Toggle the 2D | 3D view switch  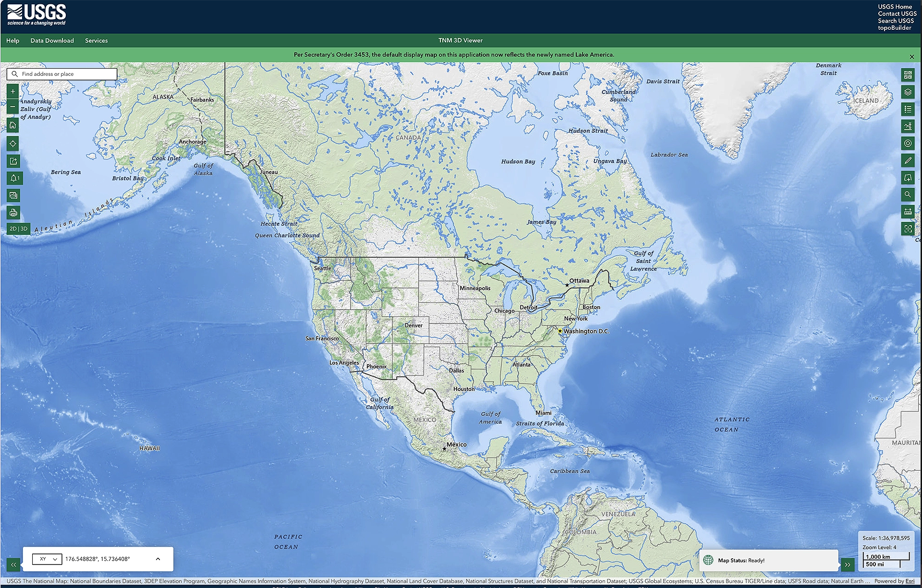click(x=18, y=229)
